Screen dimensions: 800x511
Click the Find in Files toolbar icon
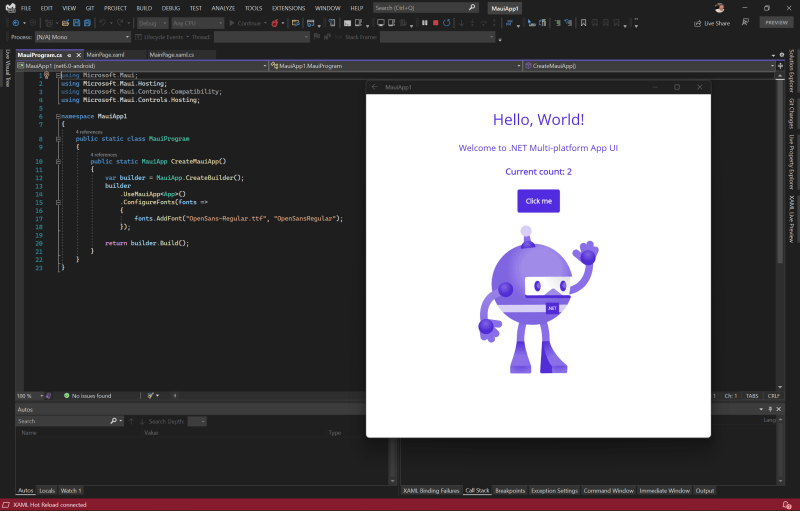pyautogui.click(x=295, y=23)
